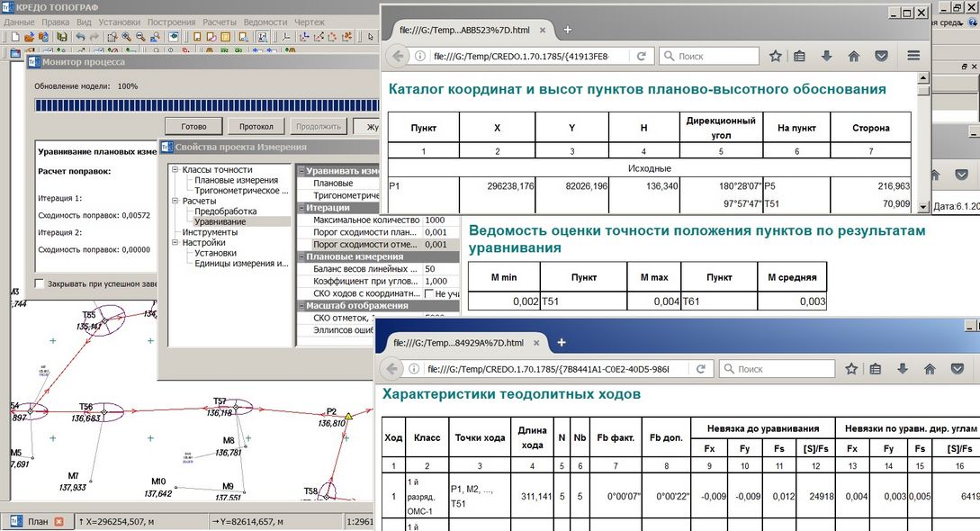Click the Open folder toolbar icon

click(x=29, y=37)
